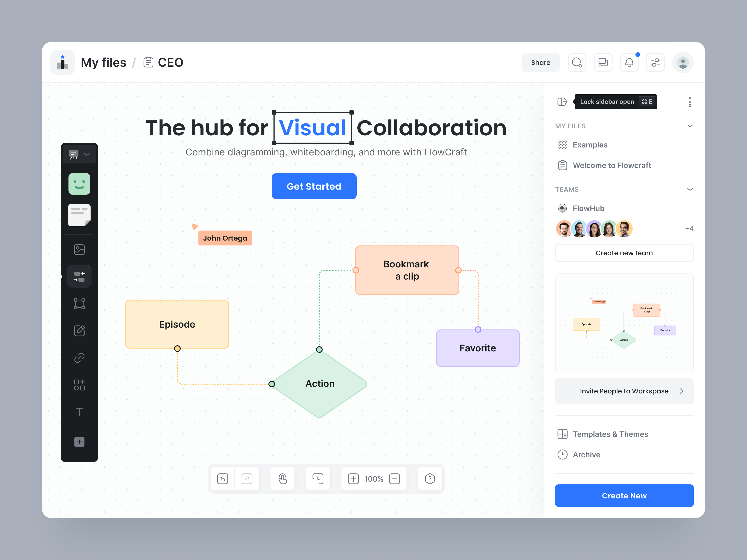
Task: Select the Text tool
Action: [x=79, y=412]
